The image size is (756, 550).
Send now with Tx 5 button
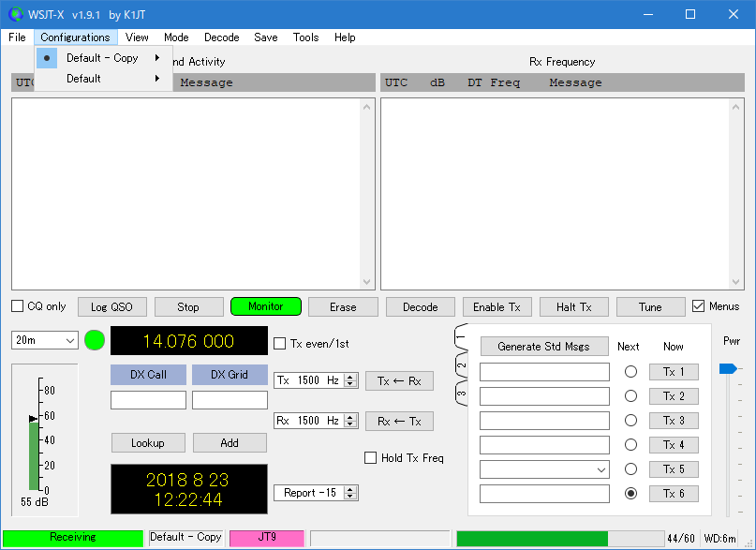point(674,469)
